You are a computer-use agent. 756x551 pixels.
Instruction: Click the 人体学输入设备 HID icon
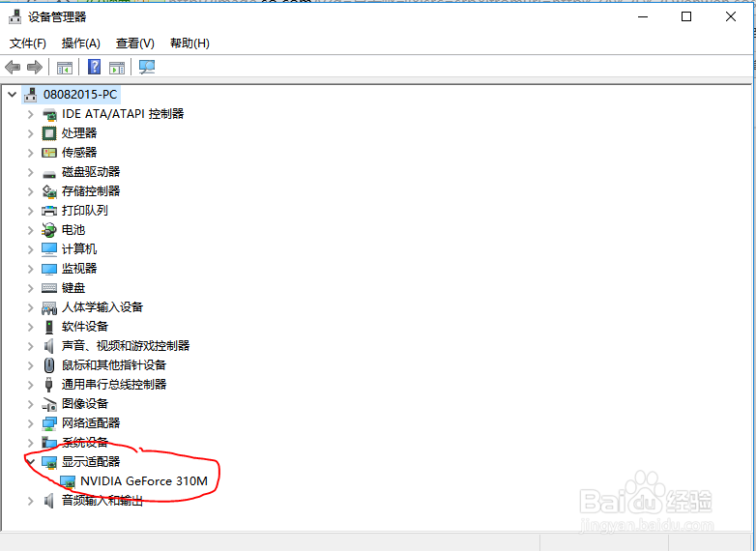pyautogui.click(x=49, y=307)
